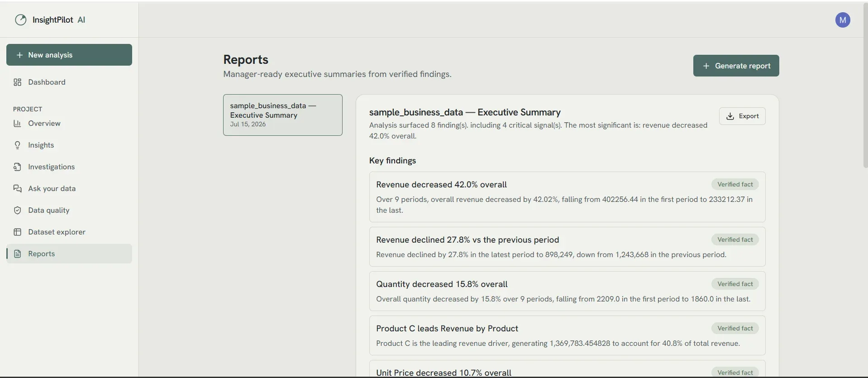
Task: Open the Revenue decreased 42.0% overall finding
Action: click(567, 197)
